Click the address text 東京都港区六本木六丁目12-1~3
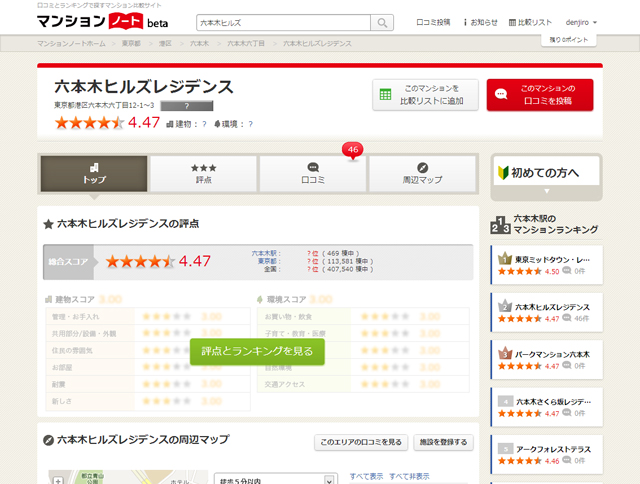 pyautogui.click(x=104, y=105)
